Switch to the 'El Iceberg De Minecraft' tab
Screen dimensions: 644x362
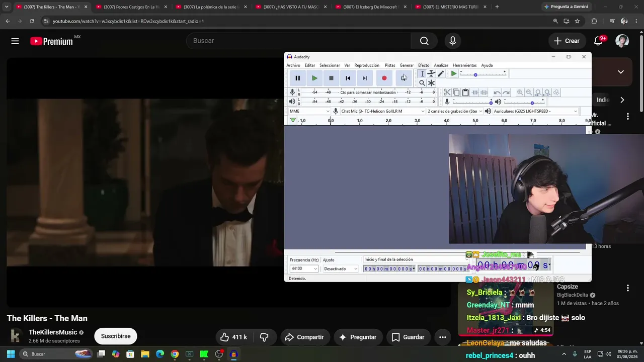point(371,7)
